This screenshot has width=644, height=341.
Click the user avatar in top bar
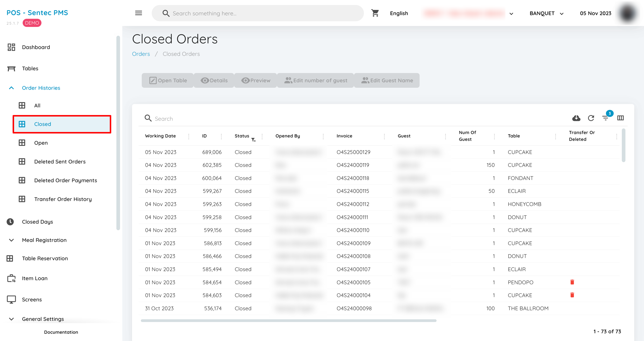[x=627, y=14]
